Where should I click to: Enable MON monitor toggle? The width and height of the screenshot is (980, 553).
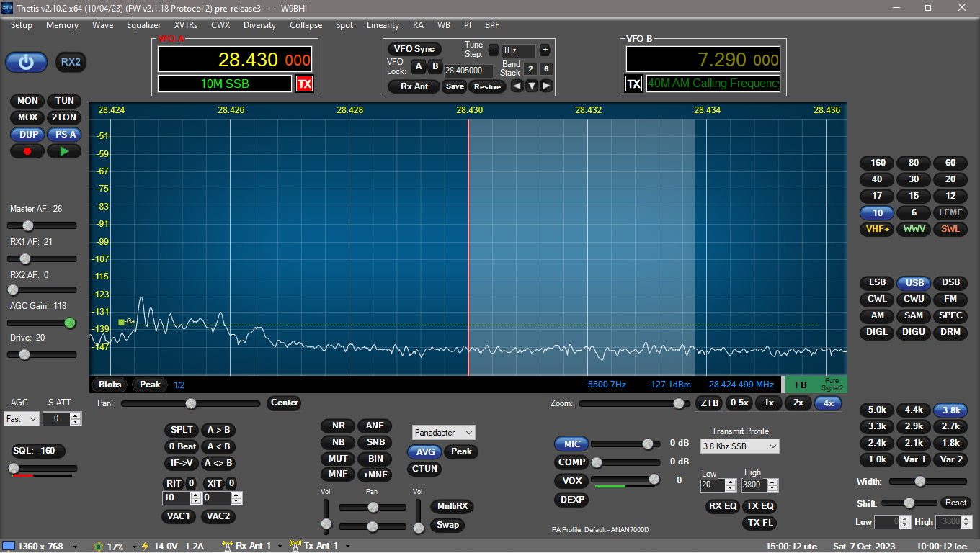click(x=27, y=101)
